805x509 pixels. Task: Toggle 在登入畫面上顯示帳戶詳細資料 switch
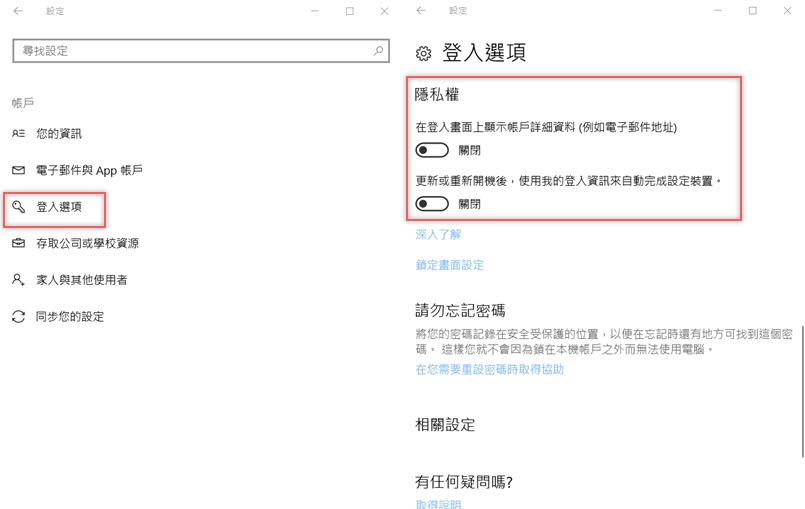pyautogui.click(x=432, y=150)
